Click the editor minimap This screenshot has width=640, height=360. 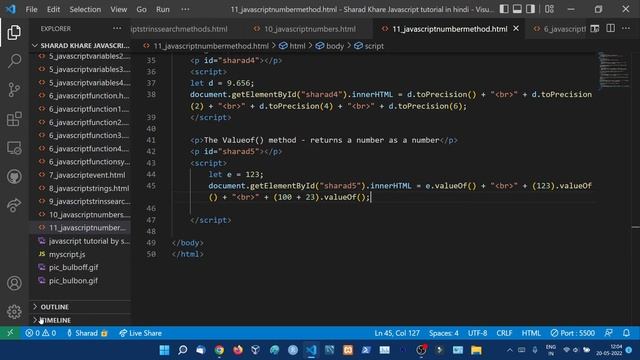tap(613, 69)
